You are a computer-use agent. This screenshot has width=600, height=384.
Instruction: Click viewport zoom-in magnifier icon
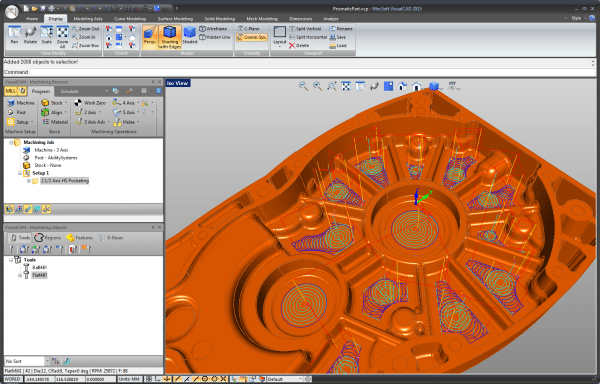click(317, 86)
